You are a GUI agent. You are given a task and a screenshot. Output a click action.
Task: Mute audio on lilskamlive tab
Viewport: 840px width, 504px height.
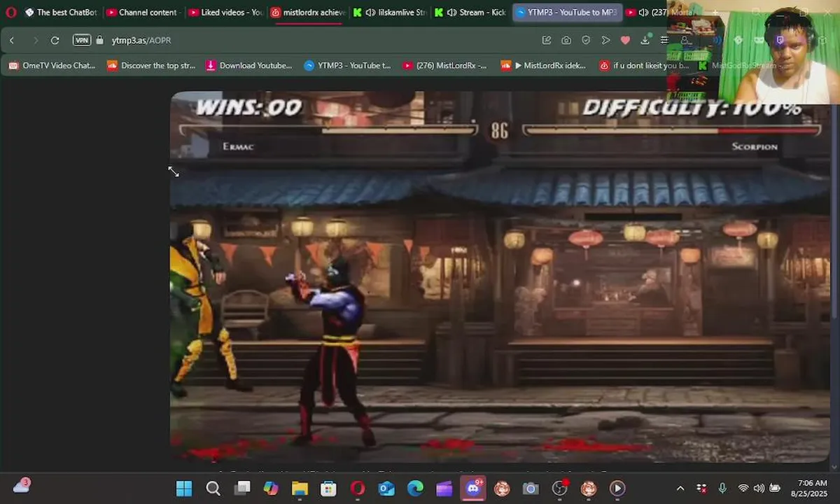click(x=370, y=13)
